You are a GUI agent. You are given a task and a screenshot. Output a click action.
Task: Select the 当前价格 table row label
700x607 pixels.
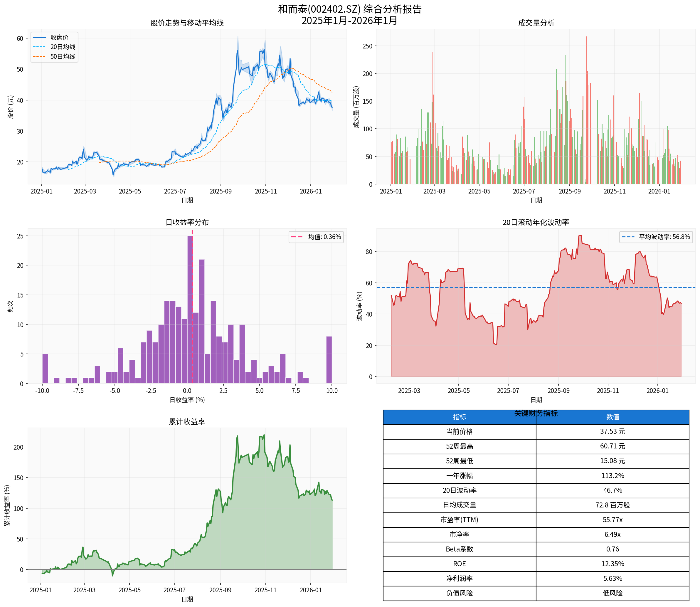(x=459, y=432)
